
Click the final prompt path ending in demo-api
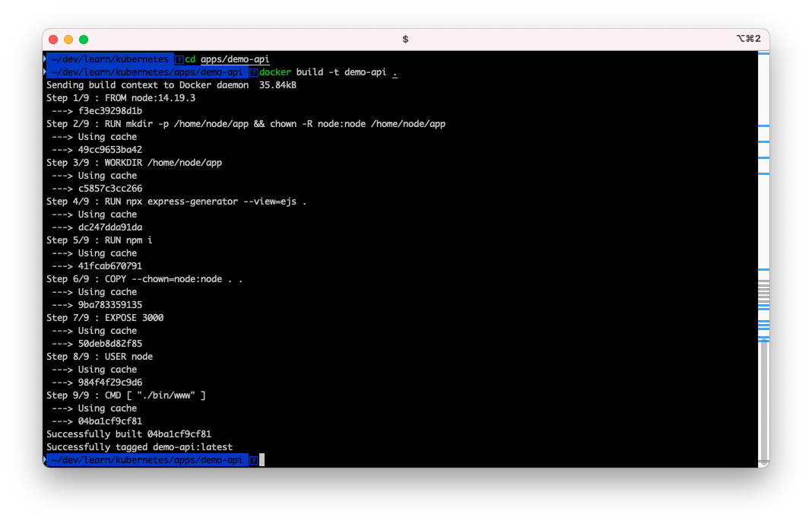[x=147, y=460]
